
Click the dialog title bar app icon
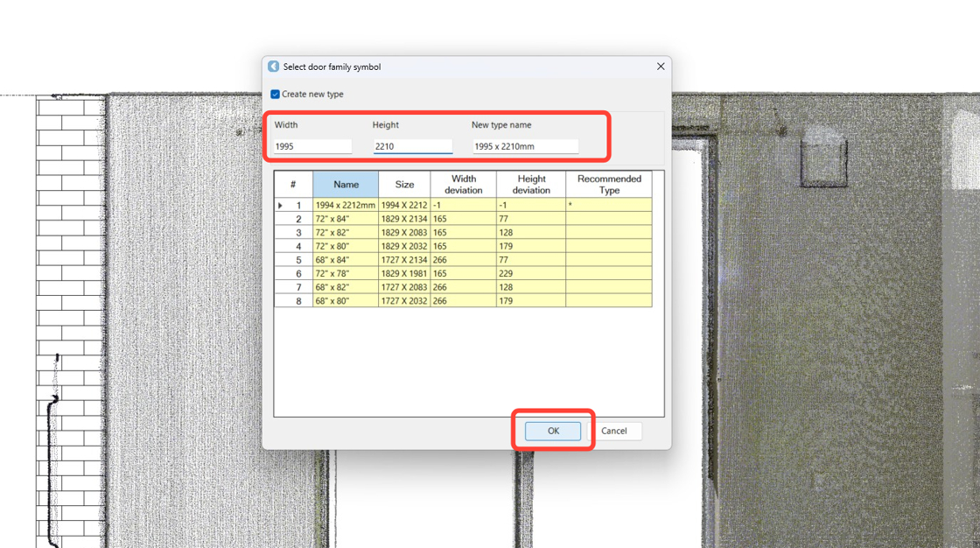point(273,67)
